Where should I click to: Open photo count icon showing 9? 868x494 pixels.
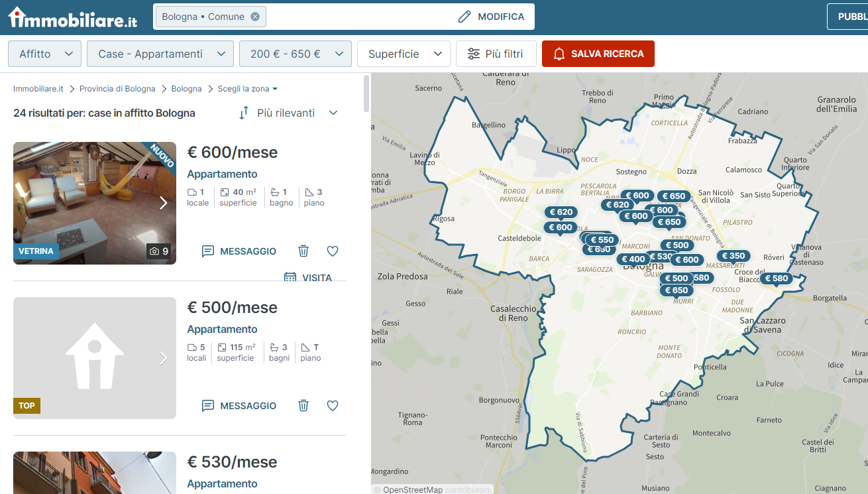[x=159, y=251]
